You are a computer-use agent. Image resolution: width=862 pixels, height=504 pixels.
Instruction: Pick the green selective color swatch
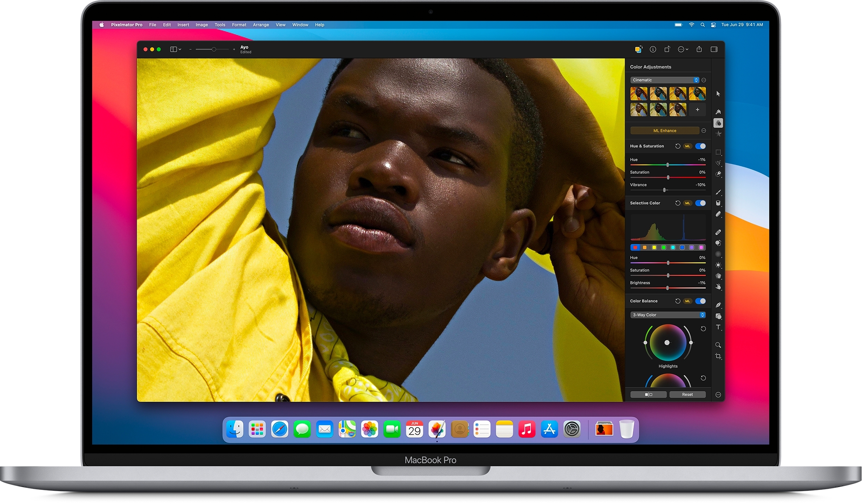[x=664, y=247]
